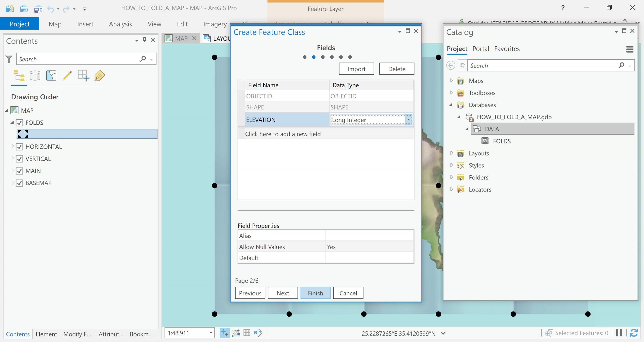Click here to add a new field row
644x342 pixels.
(x=283, y=134)
